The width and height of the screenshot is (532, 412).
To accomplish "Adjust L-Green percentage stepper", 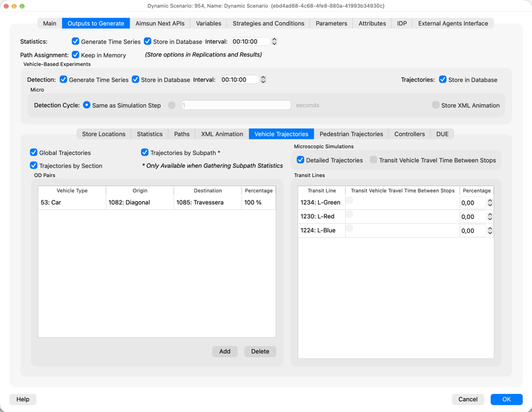I will coord(490,203).
